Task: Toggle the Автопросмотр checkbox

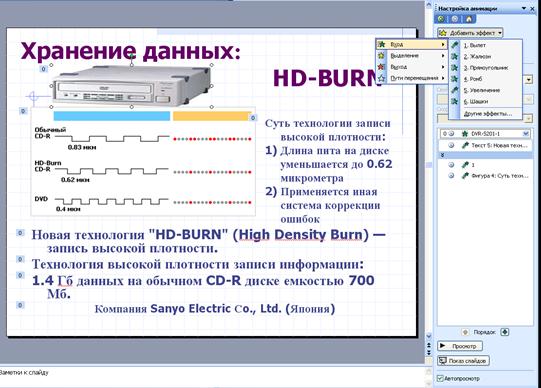Action: (x=440, y=378)
